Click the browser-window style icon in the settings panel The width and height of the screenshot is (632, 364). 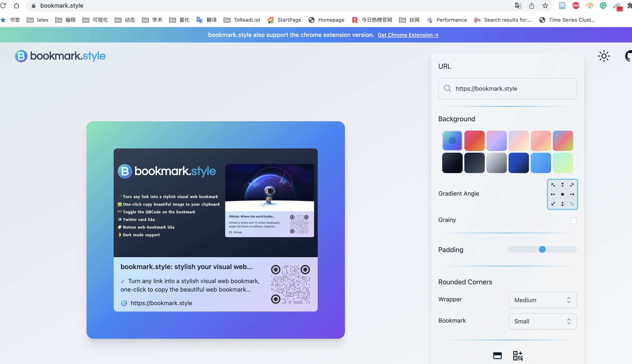point(497,356)
